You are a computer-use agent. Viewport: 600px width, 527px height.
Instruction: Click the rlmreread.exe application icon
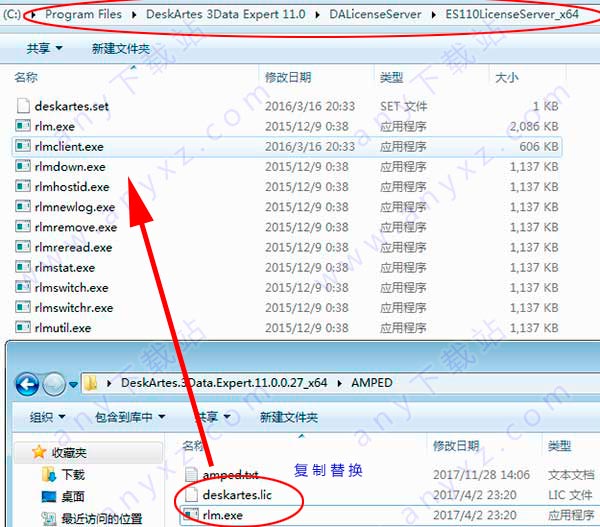[x=23, y=247]
